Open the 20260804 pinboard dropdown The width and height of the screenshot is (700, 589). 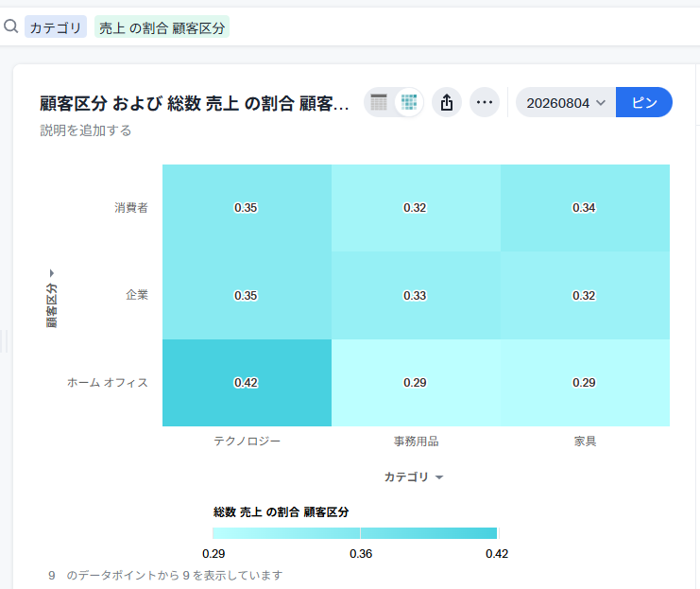tap(566, 102)
